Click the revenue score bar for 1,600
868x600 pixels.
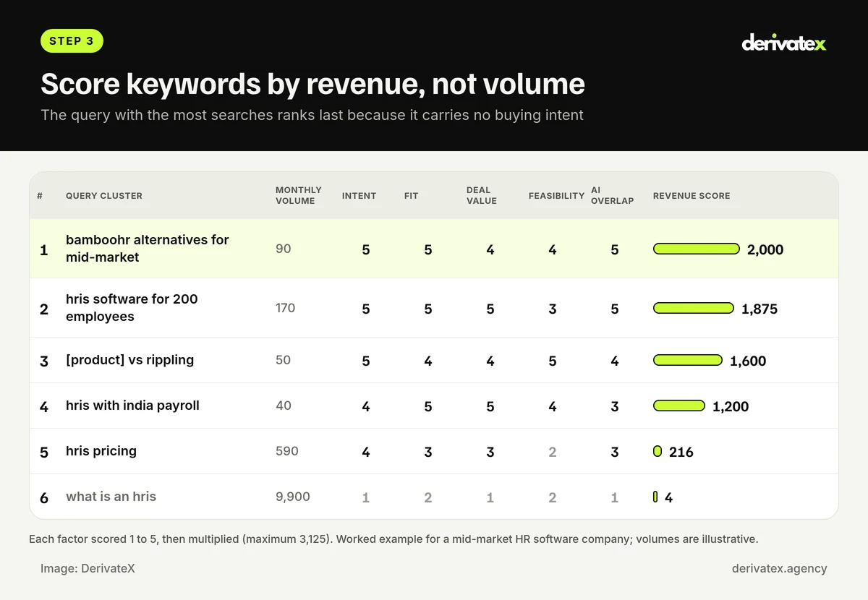(688, 360)
